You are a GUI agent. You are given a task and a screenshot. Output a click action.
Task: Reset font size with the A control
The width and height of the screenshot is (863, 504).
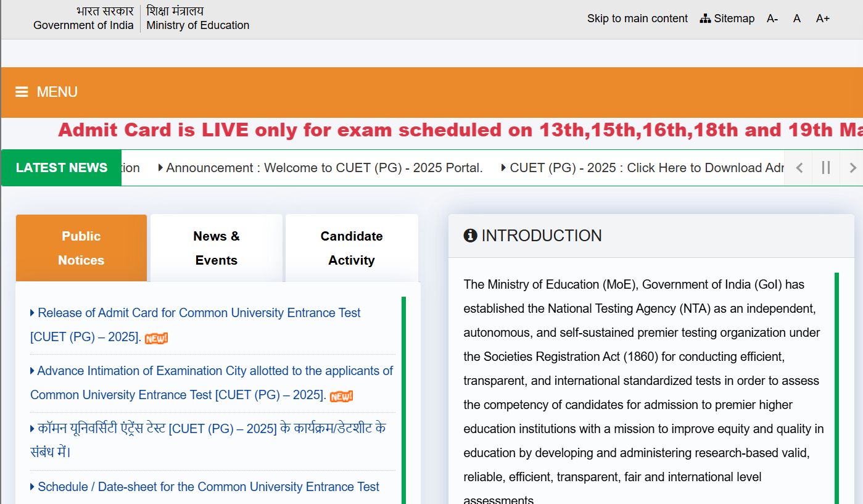pos(796,19)
